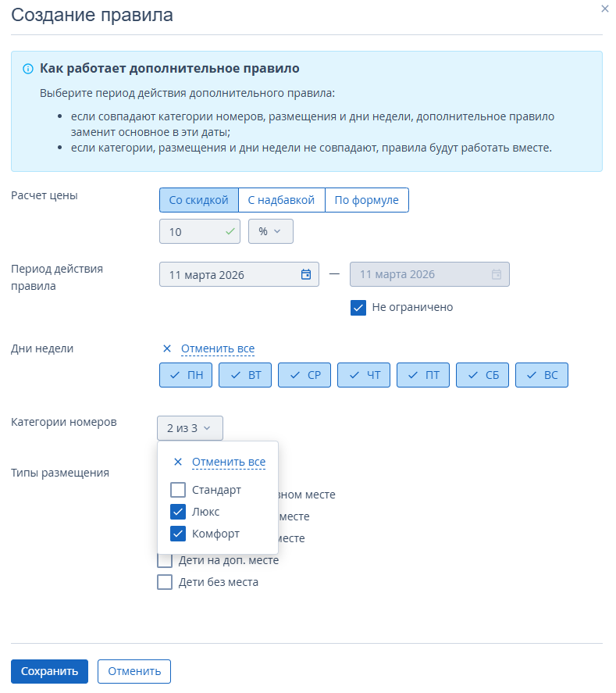Toggle the ПН weekday button

[186, 375]
